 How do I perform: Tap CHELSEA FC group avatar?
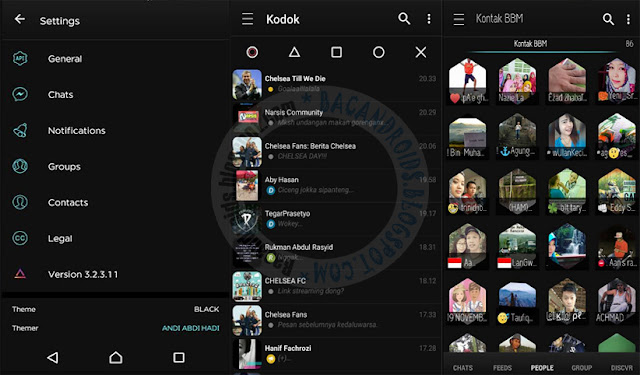tap(247, 286)
